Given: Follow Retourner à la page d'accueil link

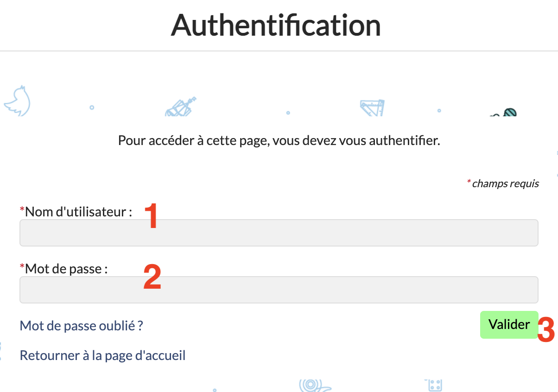Looking at the screenshot, I should coord(102,355).
